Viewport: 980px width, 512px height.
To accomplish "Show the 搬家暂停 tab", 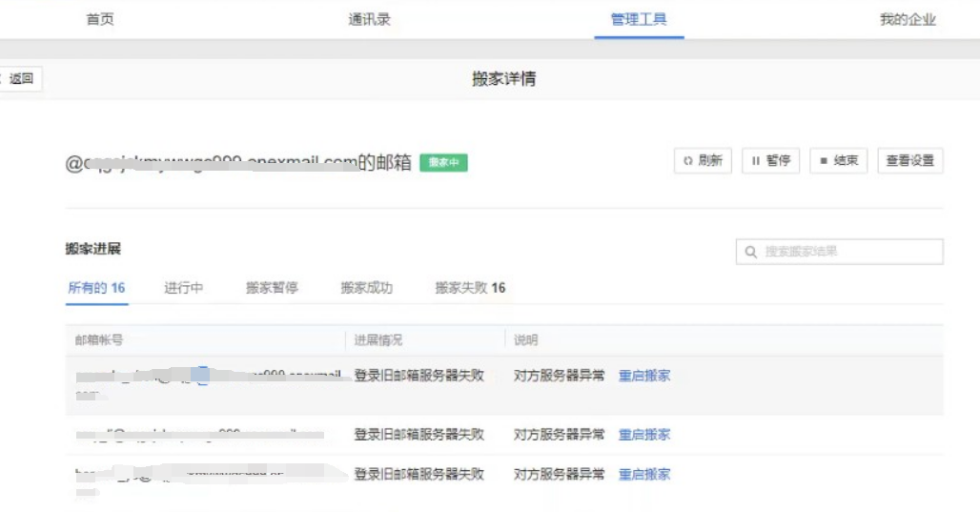I will pyautogui.click(x=272, y=288).
